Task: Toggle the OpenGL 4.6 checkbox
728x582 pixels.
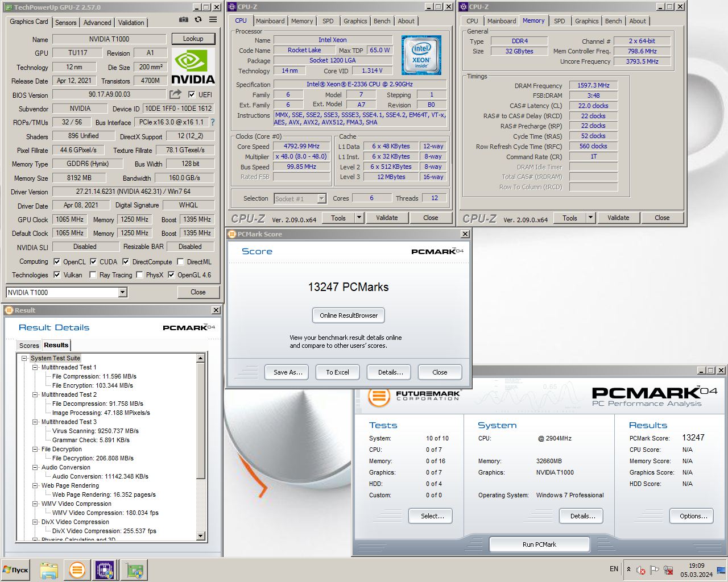Action: pyautogui.click(x=171, y=275)
